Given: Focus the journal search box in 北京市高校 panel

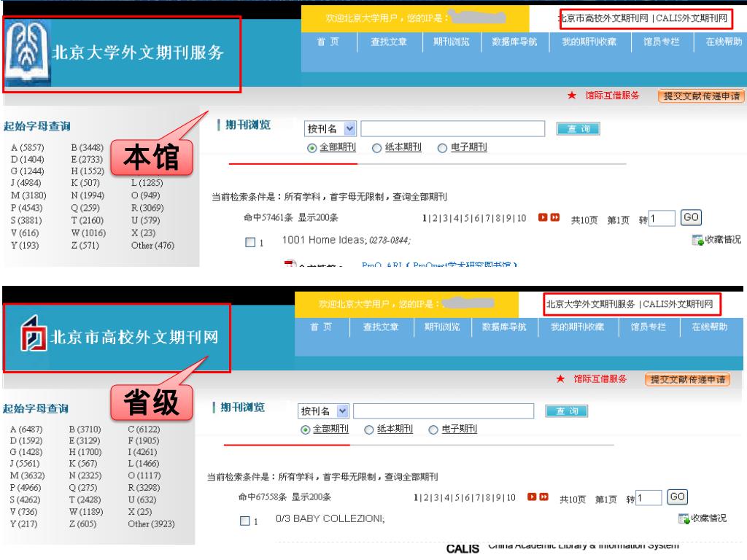Looking at the screenshot, I should tap(444, 411).
